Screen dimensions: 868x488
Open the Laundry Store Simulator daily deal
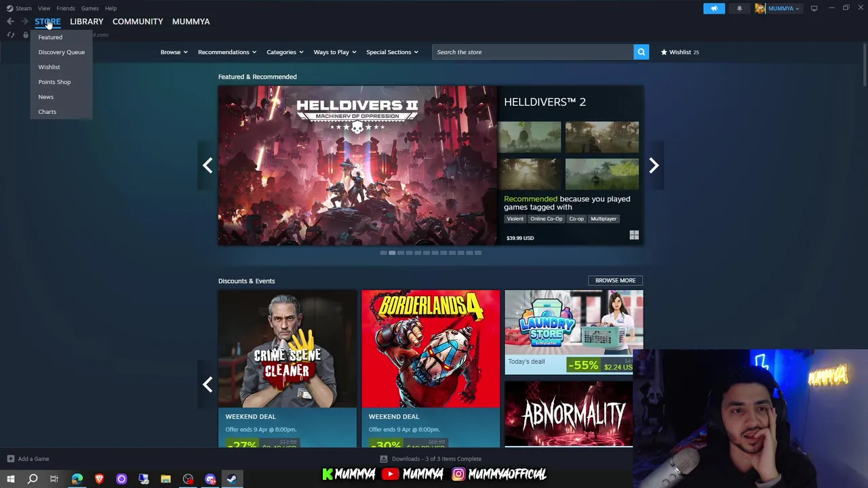click(x=574, y=332)
